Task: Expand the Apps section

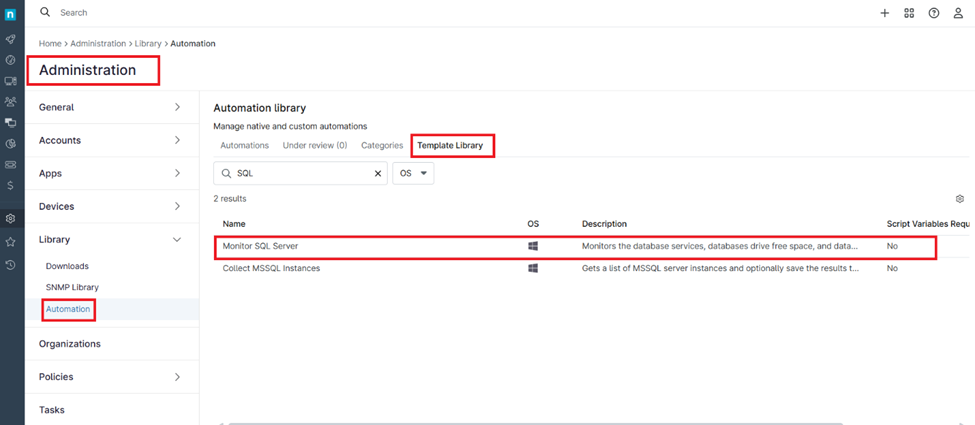Action: click(113, 173)
